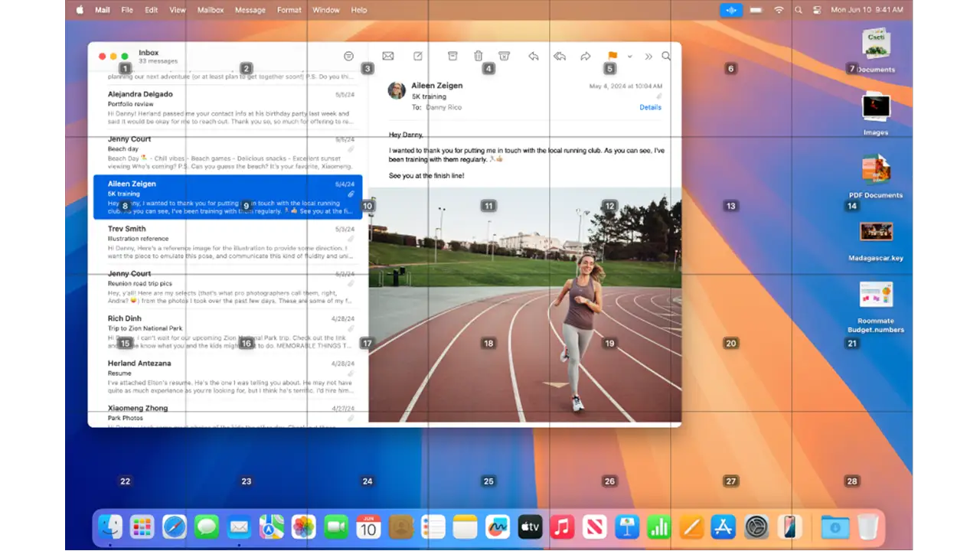Open the Format menu
The width and height of the screenshot is (980, 551).
pos(289,10)
